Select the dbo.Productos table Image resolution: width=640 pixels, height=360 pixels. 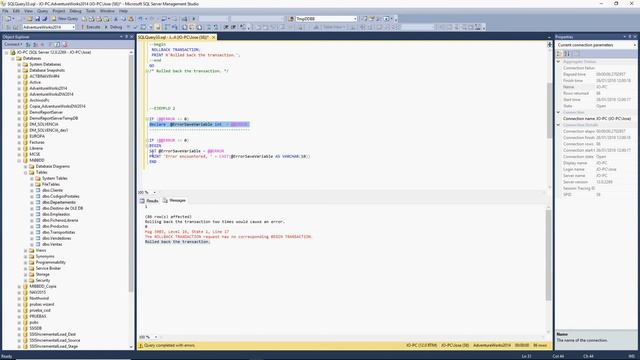[x=55, y=226]
